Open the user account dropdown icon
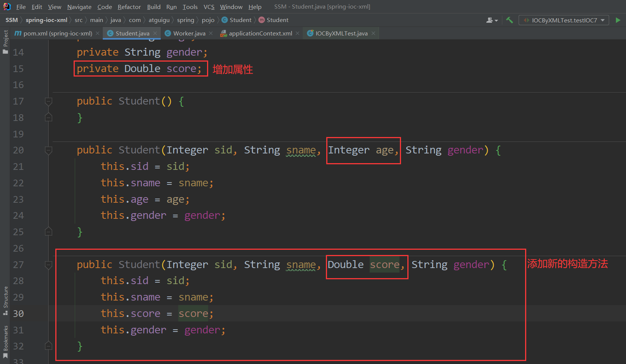 tap(492, 20)
